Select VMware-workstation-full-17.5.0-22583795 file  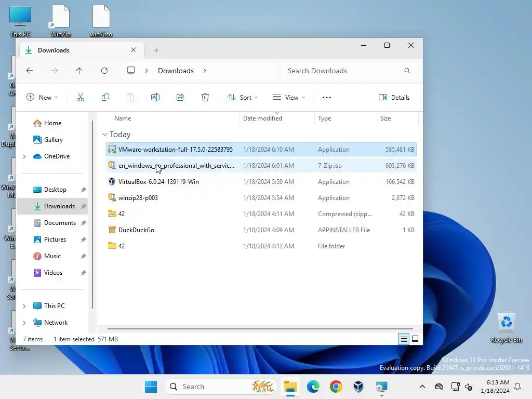coord(261,150)
